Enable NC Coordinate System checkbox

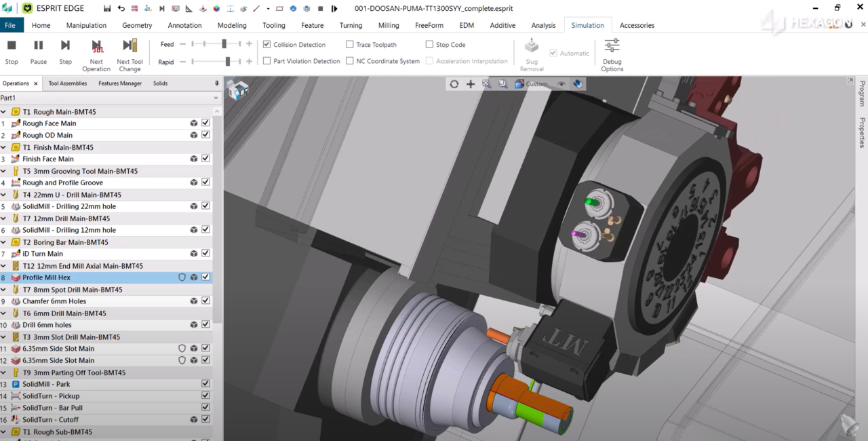coord(350,61)
